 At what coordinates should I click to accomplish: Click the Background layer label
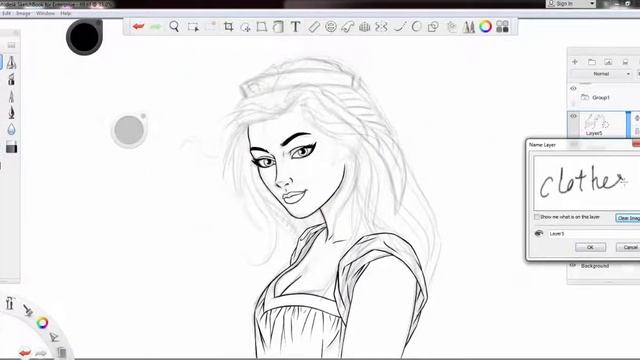595,266
